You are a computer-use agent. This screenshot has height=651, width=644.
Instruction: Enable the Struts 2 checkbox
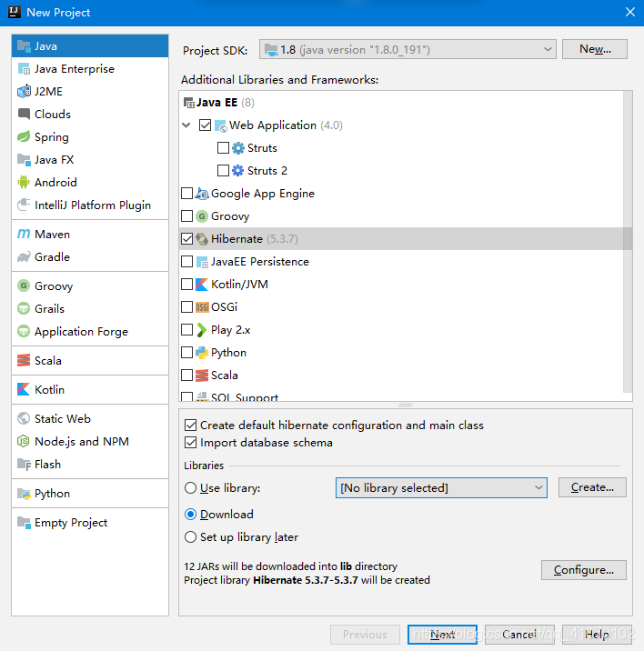click(x=223, y=171)
